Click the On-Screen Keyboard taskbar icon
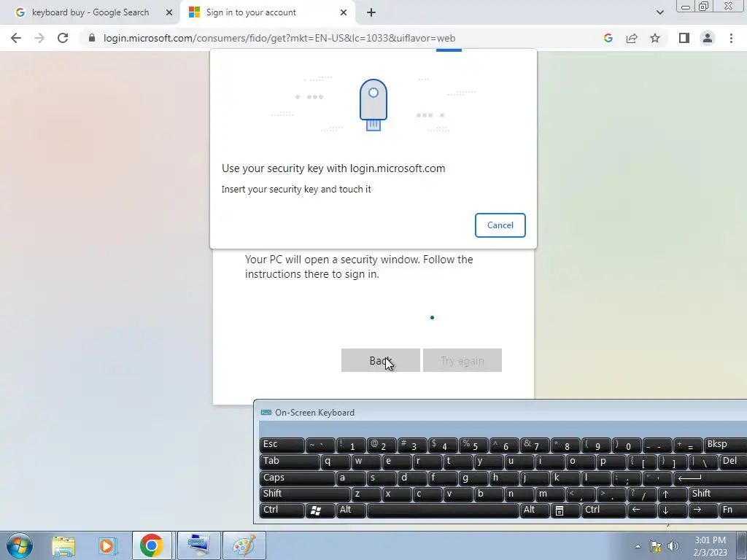747x560 pixels. pos(198,545)
